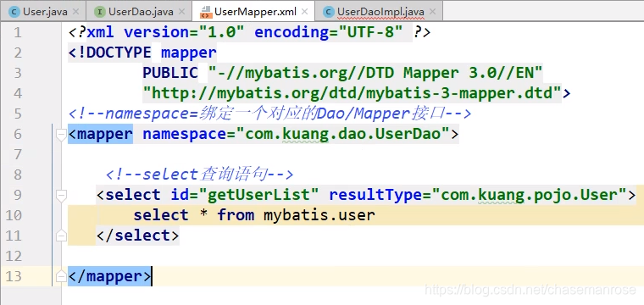
Task: Click the 'PUBLIC' keyword on line 3
Action: click(x=170, y=73)
